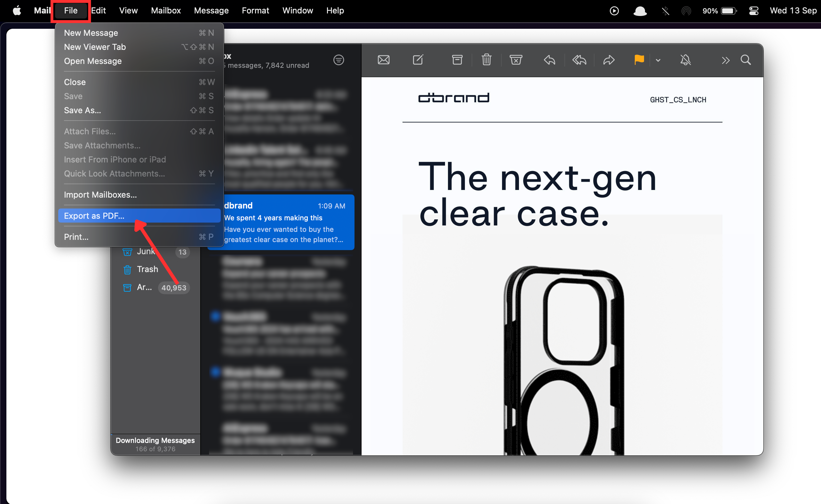Reply to the dbrand email

[550, 60]
